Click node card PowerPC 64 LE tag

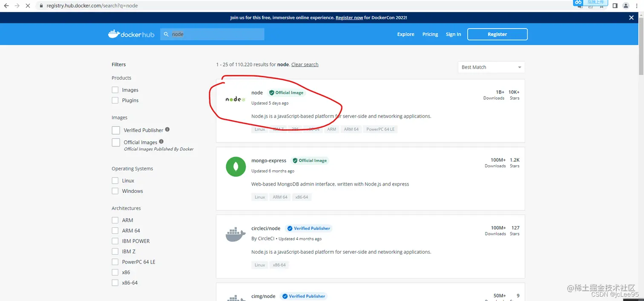point(380,129)
